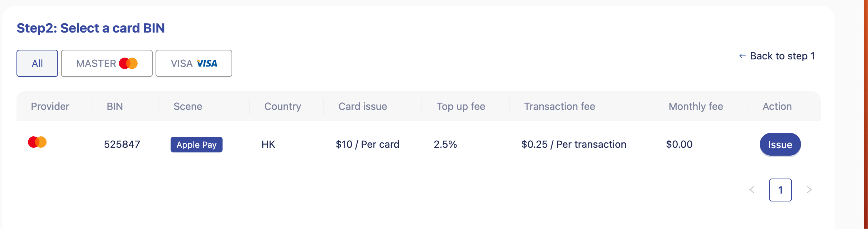Click the VISA logo in VISA filter
The width and height of the screenshot is (868, 229).
(207, 63)
